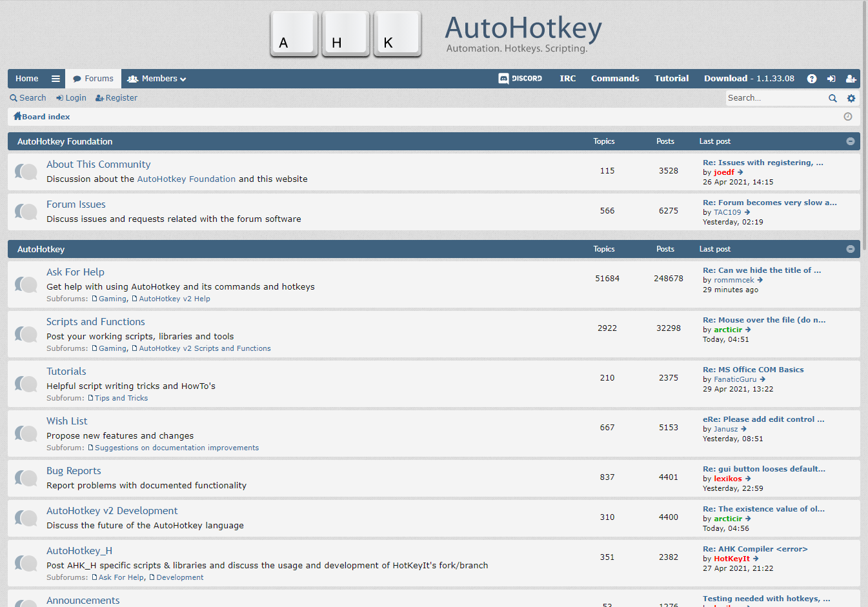Viewport: 868px width, 607px height.
Task: Open 'Re: AHK Compiler <error>' post
Action: [x=755, y=549]
